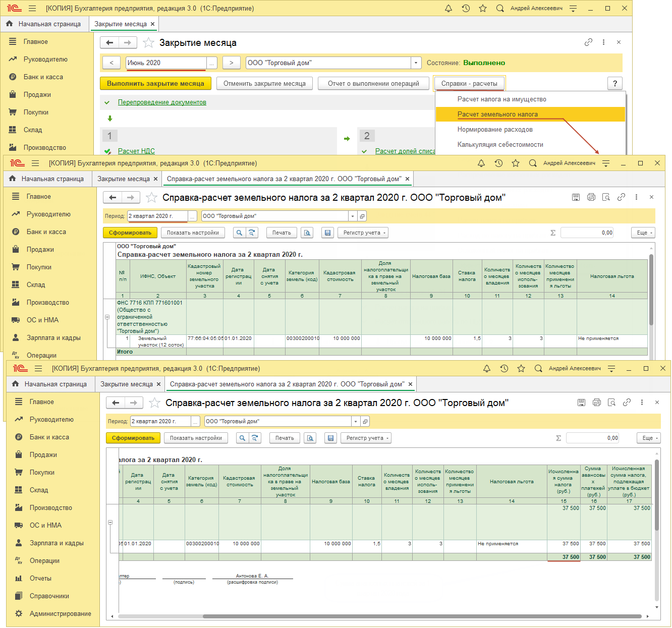672x628 pixels.
Task: Open the Закрытие месяца tab in the middle window
Action: 124,179
